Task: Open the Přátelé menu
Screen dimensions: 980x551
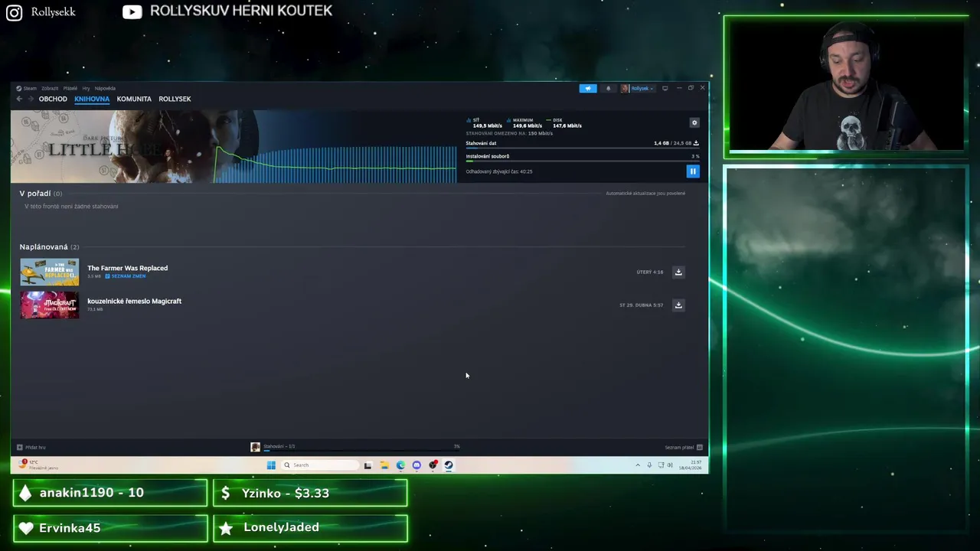Action: 70,88
